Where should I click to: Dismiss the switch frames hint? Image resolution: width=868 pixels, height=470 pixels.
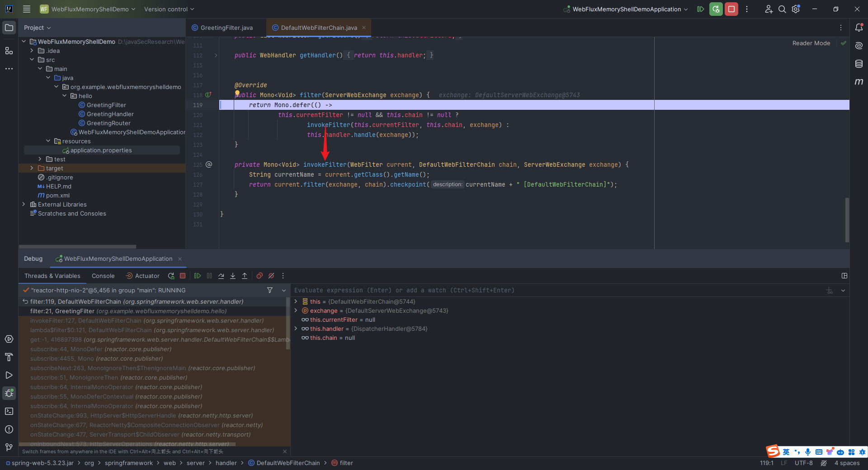284,451
